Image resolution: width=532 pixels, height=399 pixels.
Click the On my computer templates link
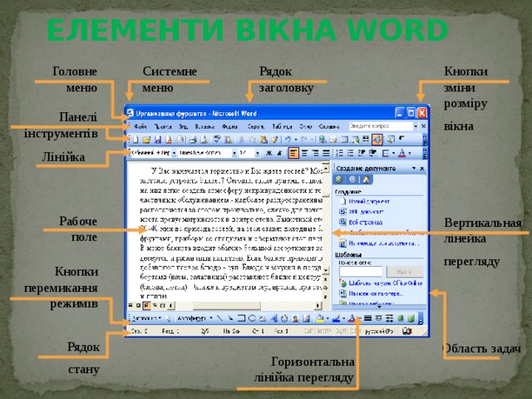click(376, 293)
